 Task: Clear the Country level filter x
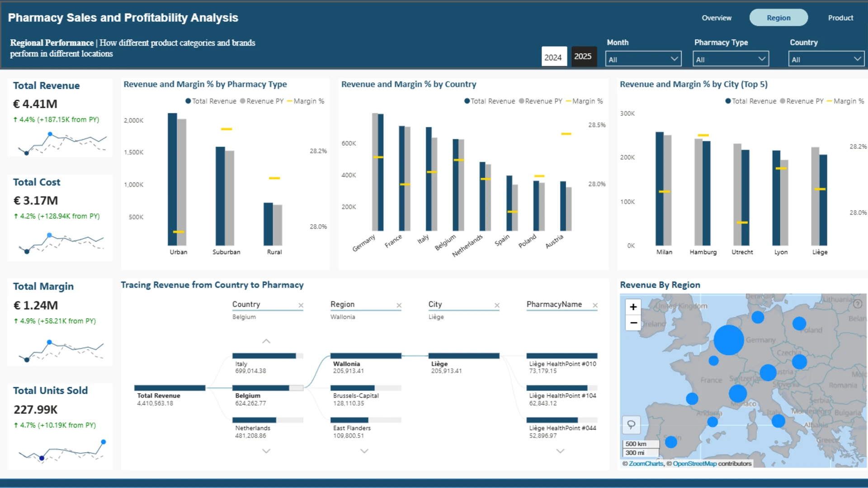(x=301, y=305)
